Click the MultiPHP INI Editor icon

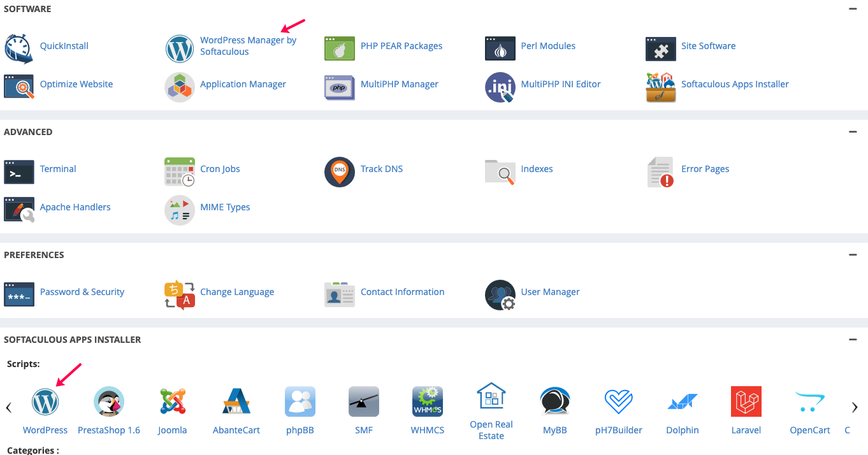tap(500, 87)
